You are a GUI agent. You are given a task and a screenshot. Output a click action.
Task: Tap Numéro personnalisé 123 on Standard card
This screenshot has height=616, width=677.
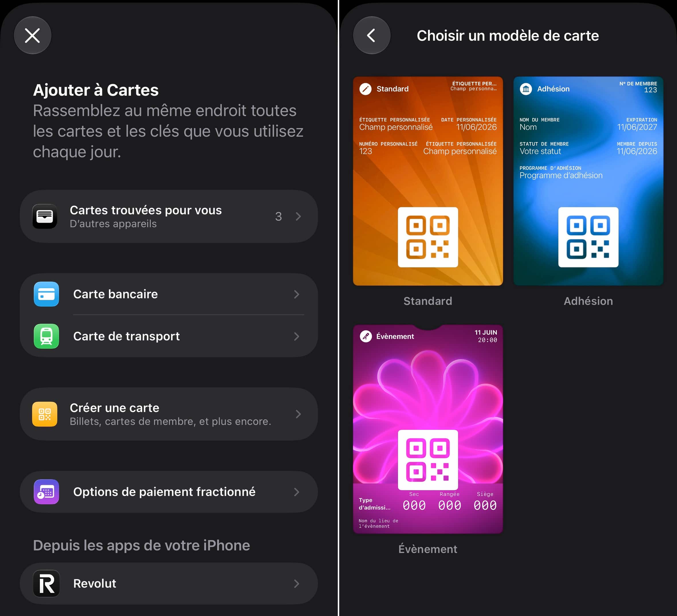pos(388,148)
